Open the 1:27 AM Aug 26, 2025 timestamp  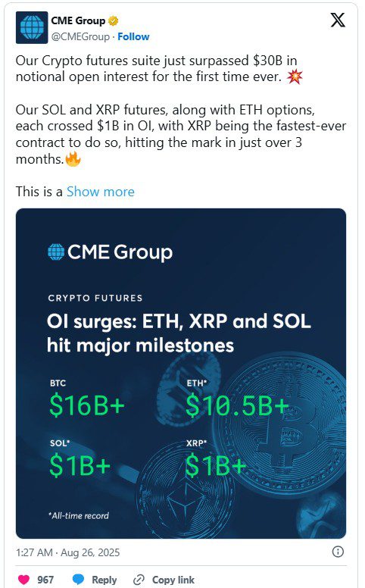click(x=68, y=552)
